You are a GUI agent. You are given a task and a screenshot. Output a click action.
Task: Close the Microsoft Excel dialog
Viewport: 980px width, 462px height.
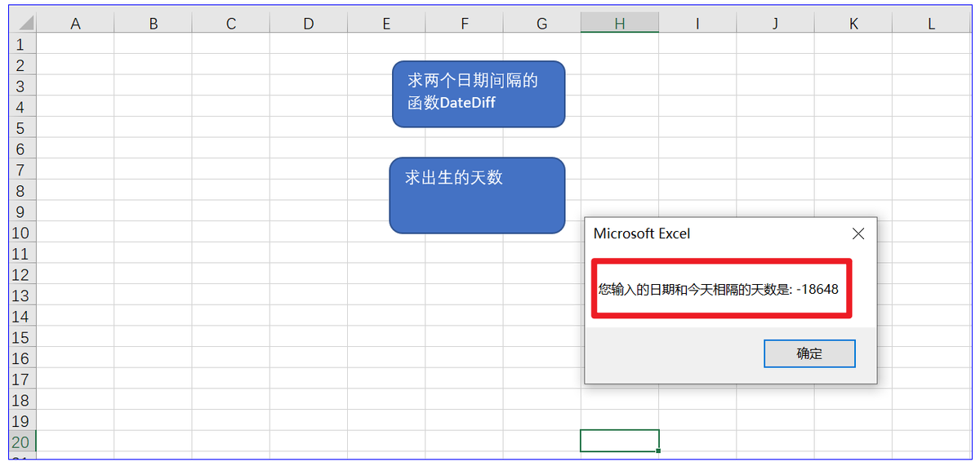[858, 233]
